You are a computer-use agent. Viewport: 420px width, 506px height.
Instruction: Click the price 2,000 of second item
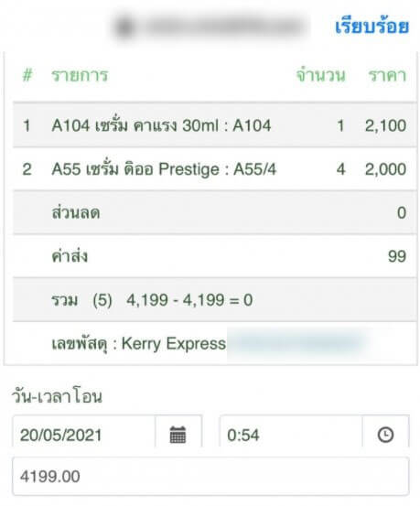(385, 169)
